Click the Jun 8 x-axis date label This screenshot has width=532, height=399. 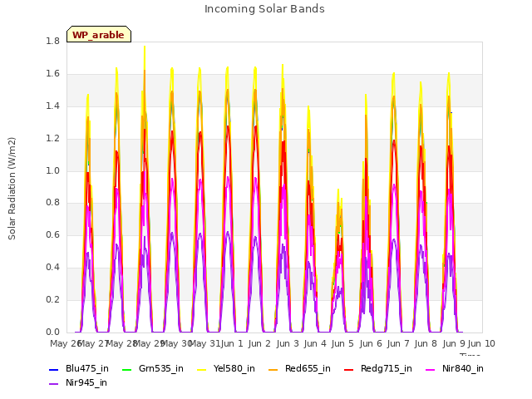(x=426, y=343)
